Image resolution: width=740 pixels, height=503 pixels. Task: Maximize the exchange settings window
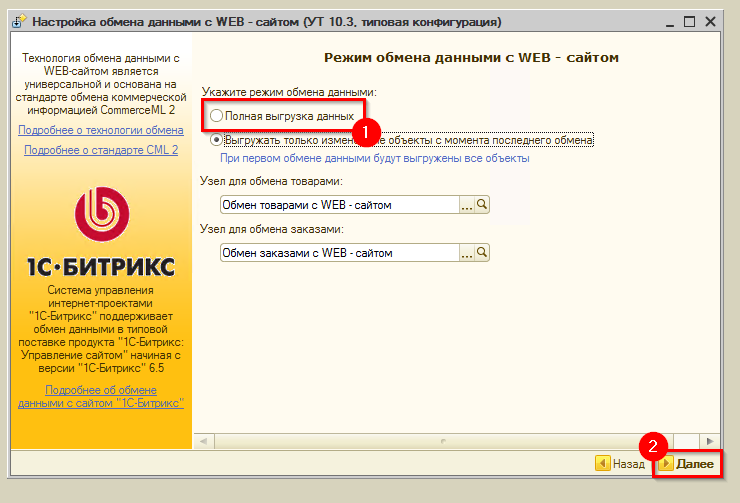pyautogui.click(x=690, y=22)
